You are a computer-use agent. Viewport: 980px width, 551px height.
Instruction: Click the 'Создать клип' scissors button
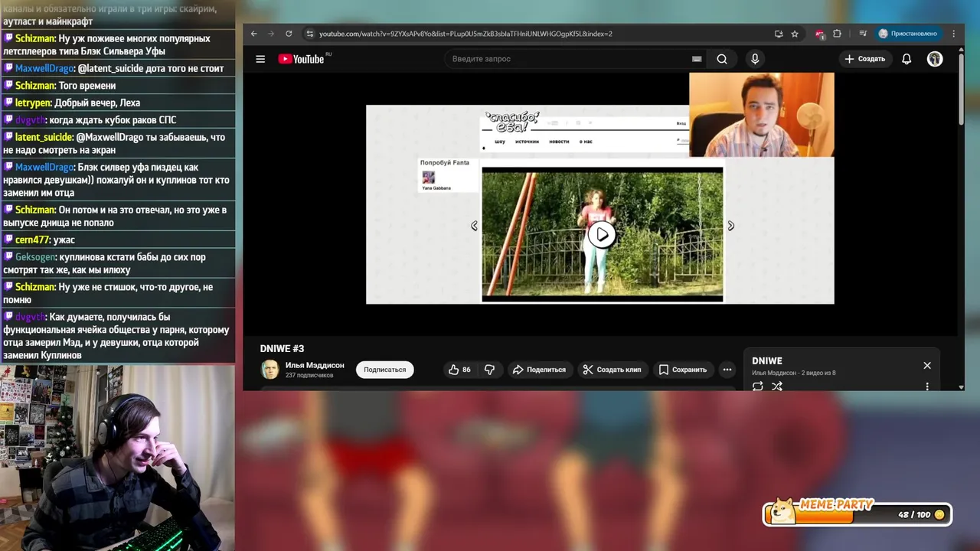[612, 370]
